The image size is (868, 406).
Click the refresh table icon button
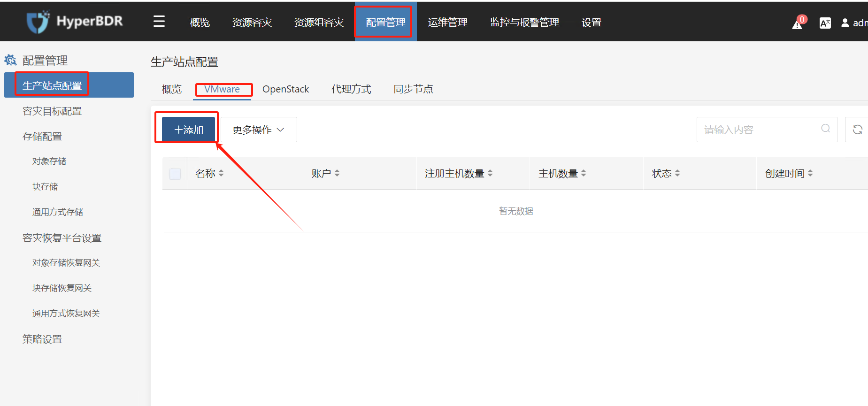point(857,130)
